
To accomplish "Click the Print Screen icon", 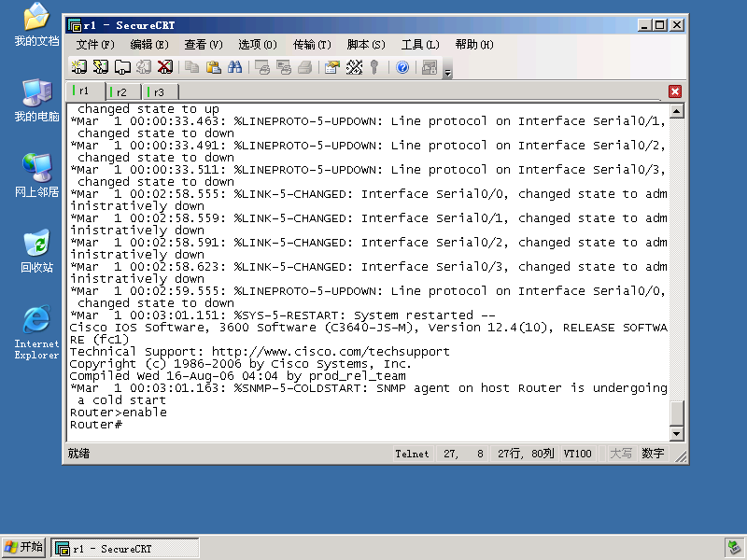I will click(261, 67).
